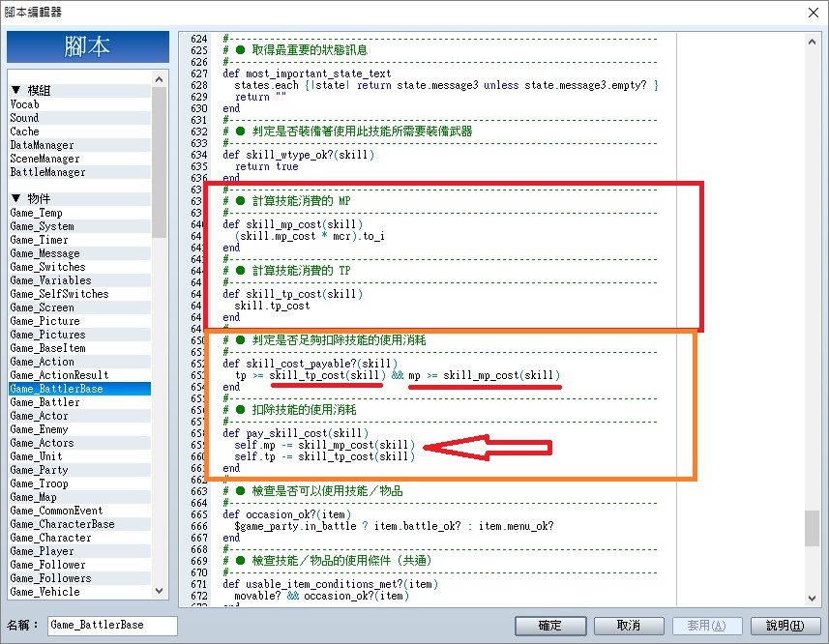Image resolution: width=829 pixels, height=644 pixels.
Task: Select the Game_Player script
Action: pos(80,551)
